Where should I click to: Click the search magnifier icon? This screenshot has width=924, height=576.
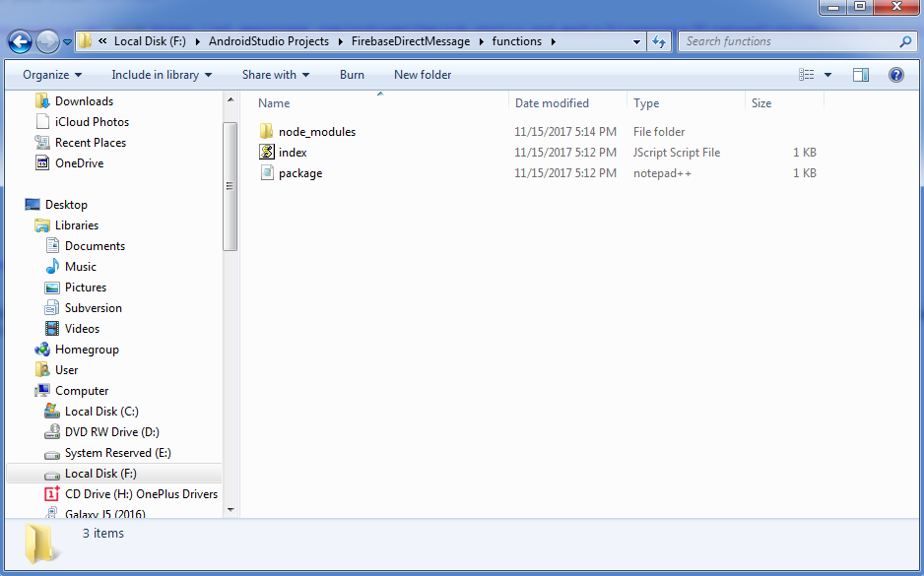click(x=905, y=41)
